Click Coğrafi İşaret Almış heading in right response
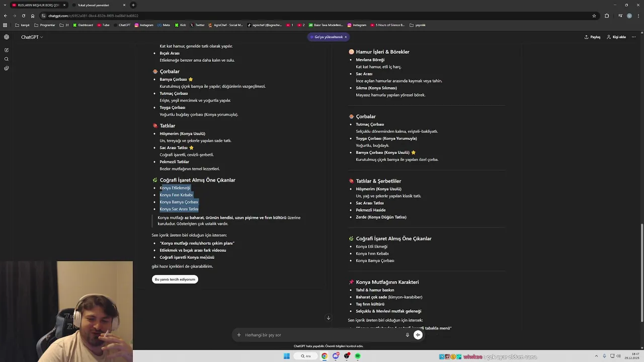Viewport: 644px width, 362px height. point(393,239)
